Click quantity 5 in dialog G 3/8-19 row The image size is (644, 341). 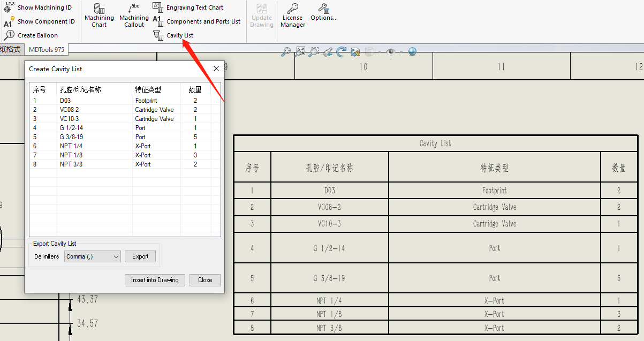[195, 137]
